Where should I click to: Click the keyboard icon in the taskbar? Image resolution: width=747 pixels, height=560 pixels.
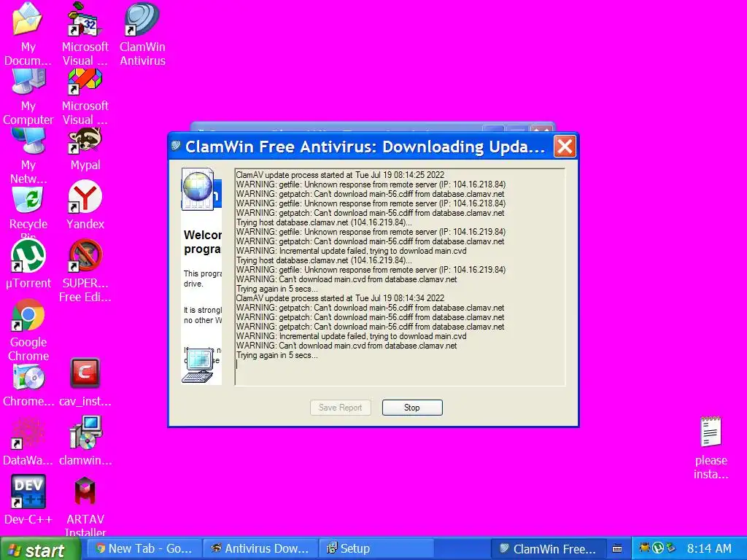click(617, 548)
